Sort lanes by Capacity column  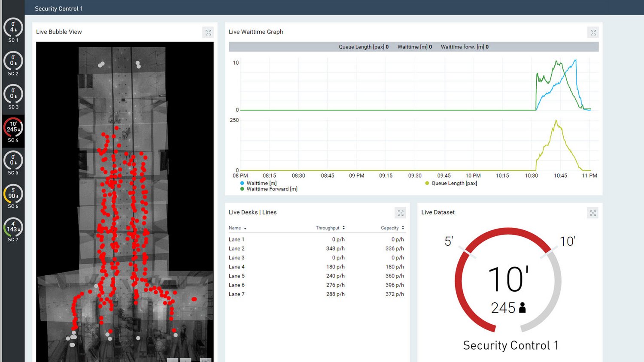point(392,228)
